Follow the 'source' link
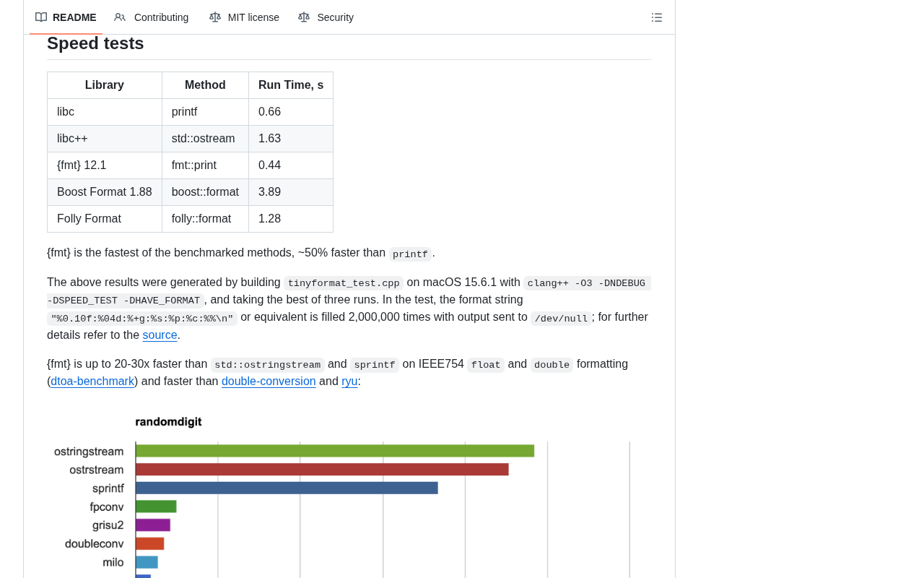The image size is (924, 578). 160,335
